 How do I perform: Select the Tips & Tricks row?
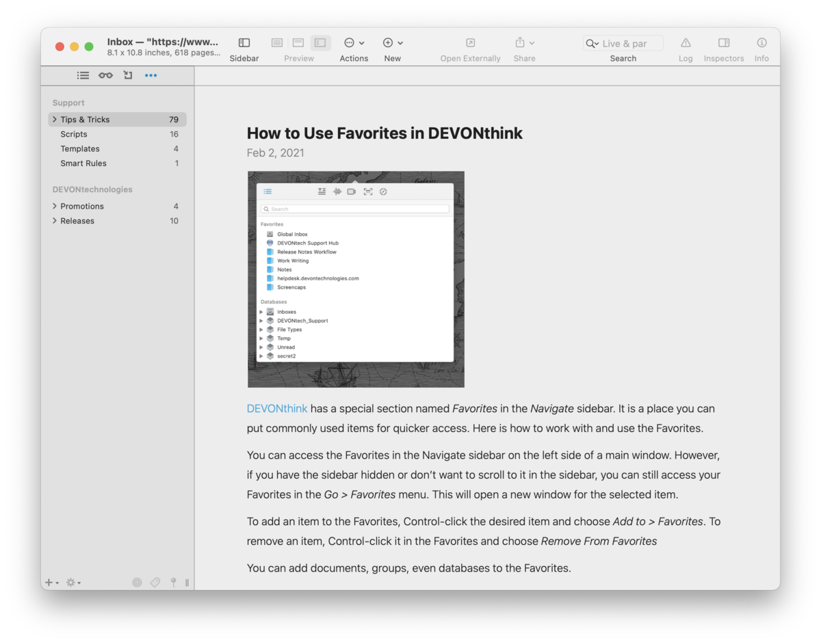tap(117, 120)
